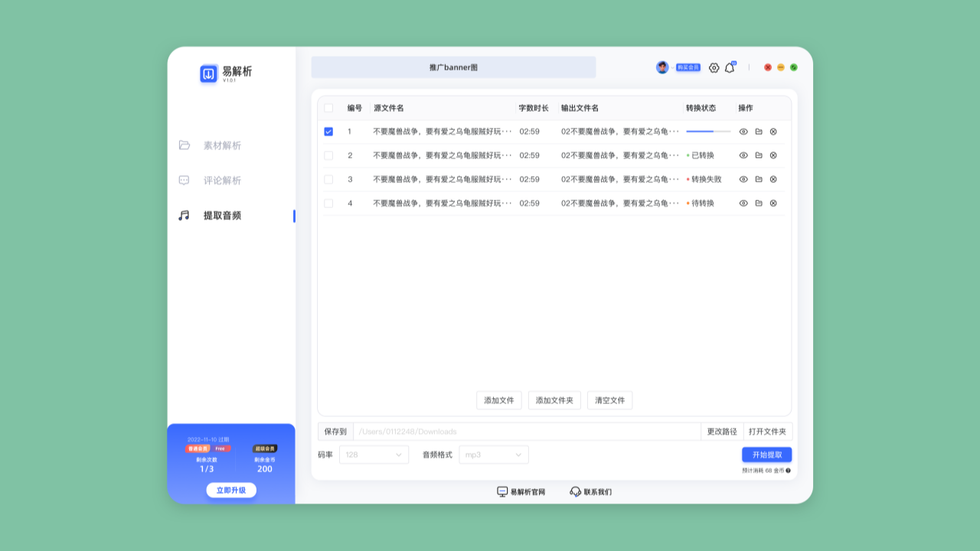
Task: Open settings via the gear icon
Action: point(712,67)
